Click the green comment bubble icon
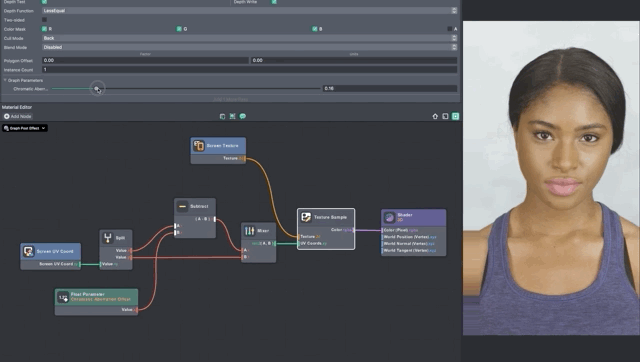This screenshot has width=640, height=362. pos(243,116)
